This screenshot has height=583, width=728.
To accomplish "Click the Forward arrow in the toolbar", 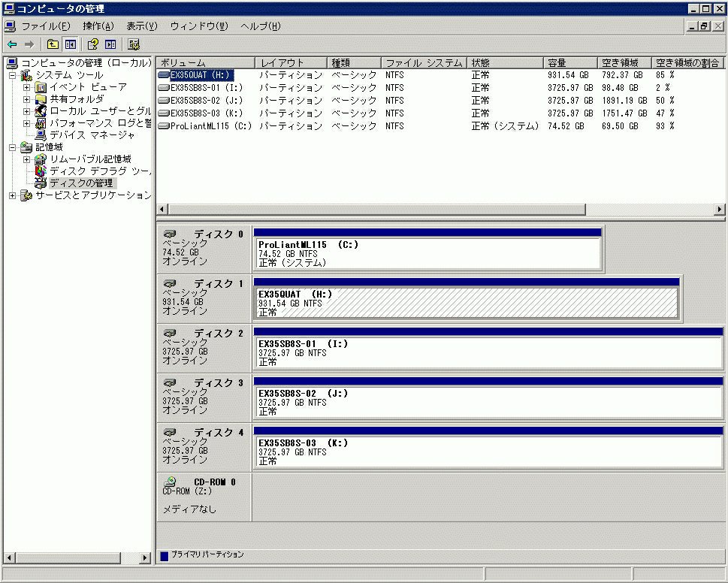I will coord(29,44).
